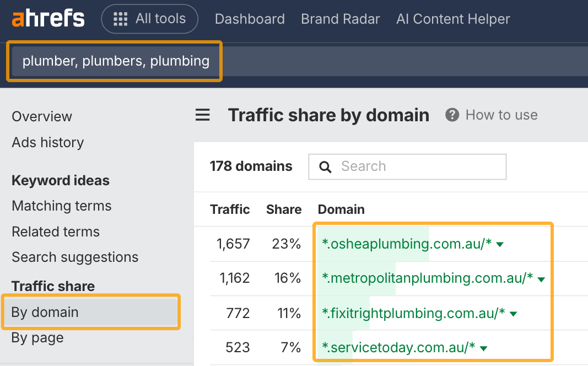Expand osheaplumbing.com.au dropdown arrow
The width and height of the screenshot is (588, 366).
tap(500, 245)
